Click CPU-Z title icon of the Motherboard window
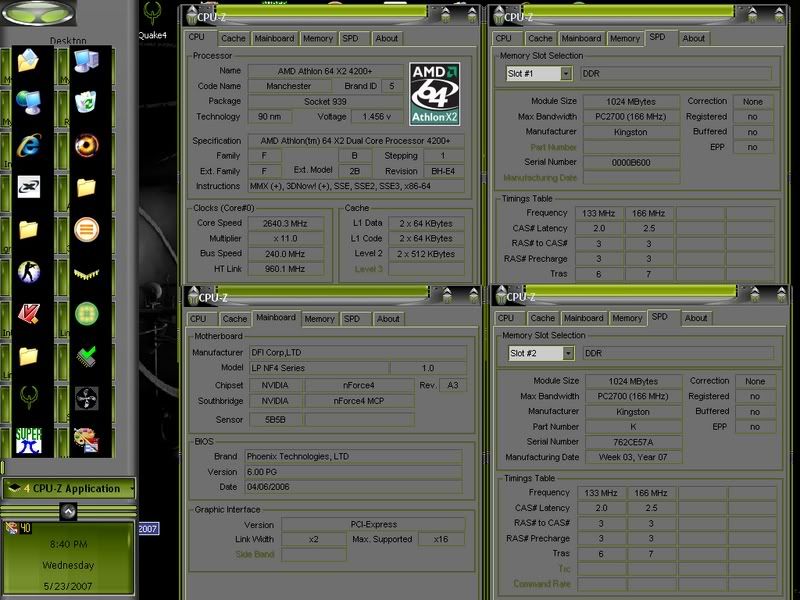Viewport: 800px width, 600px height. point(193,296)
